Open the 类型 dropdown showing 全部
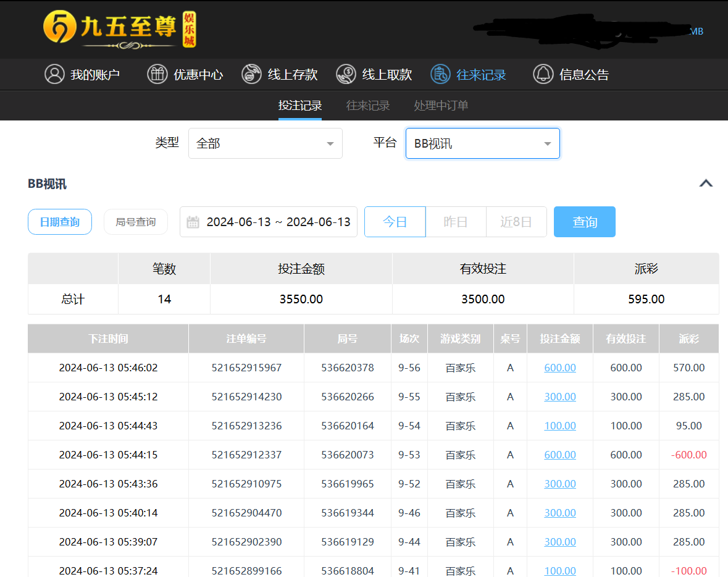The image size is (728, 577). coord(266,143)
